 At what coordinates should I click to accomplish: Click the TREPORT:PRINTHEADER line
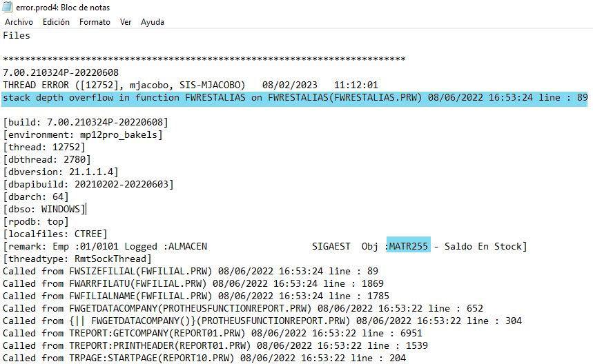215,346
